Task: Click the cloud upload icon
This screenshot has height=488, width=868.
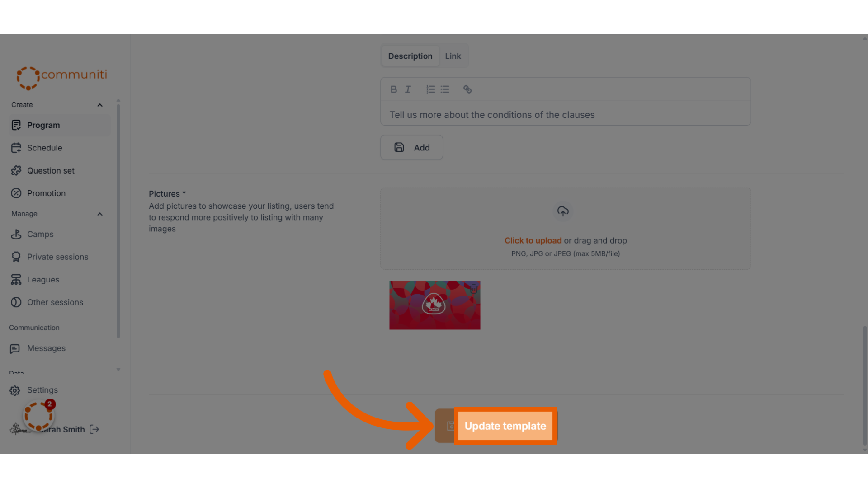Action: click(563, 211)
